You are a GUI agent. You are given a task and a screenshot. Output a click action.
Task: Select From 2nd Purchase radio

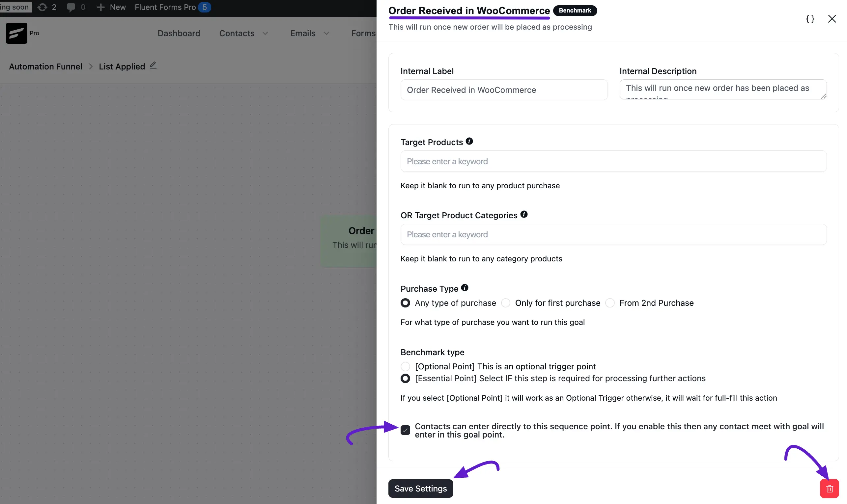click(610, 303)
